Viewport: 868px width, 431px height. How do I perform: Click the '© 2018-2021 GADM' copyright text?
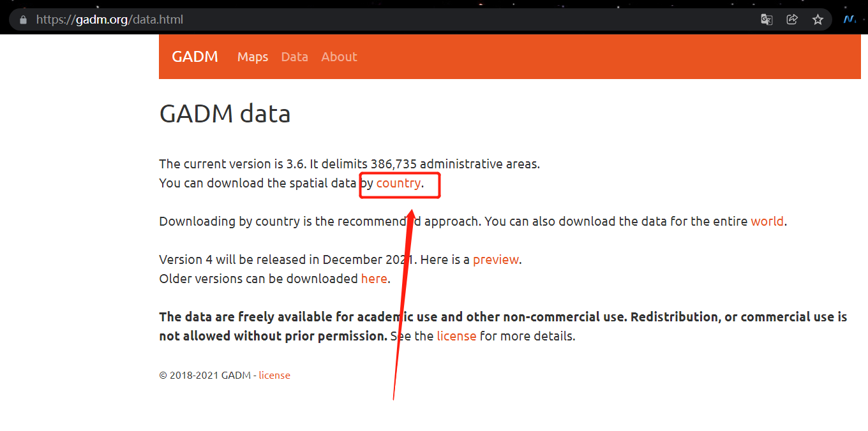pyautogui.click(x=204, y=376)
